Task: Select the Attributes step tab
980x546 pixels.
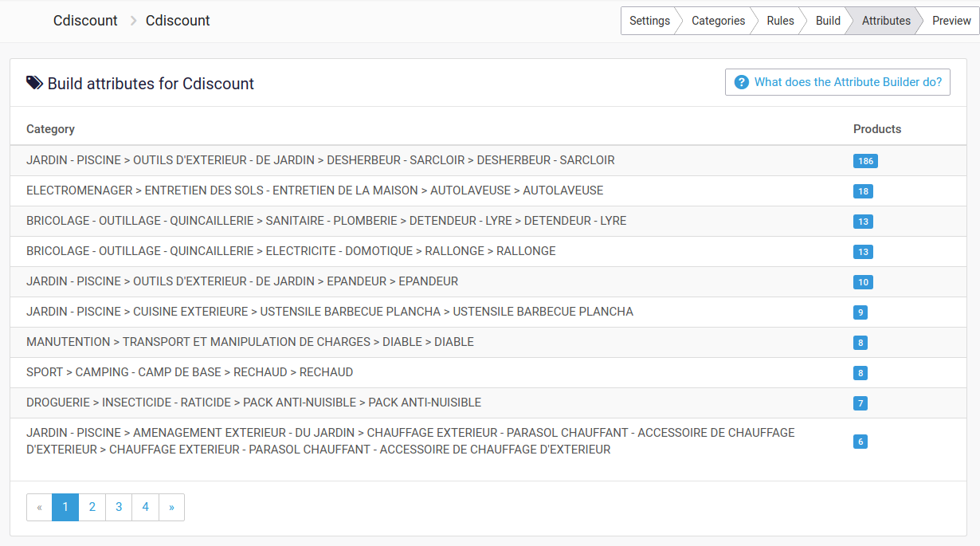Action: point(886,21)
